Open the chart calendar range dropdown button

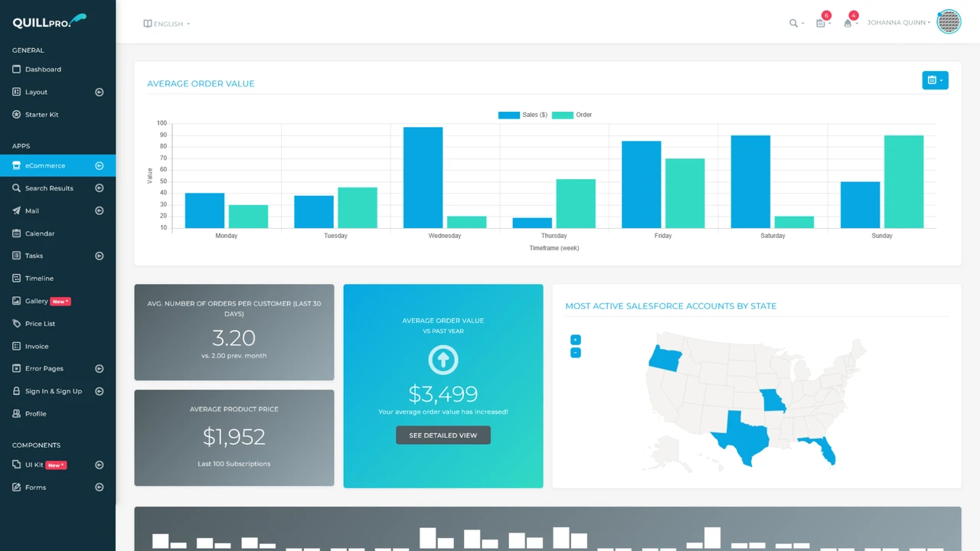coord(935,80)
